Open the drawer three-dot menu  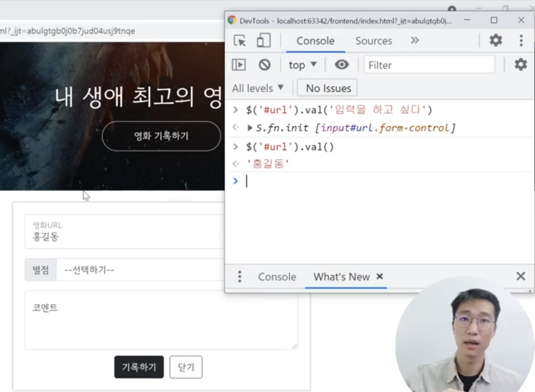pos(240,276)
